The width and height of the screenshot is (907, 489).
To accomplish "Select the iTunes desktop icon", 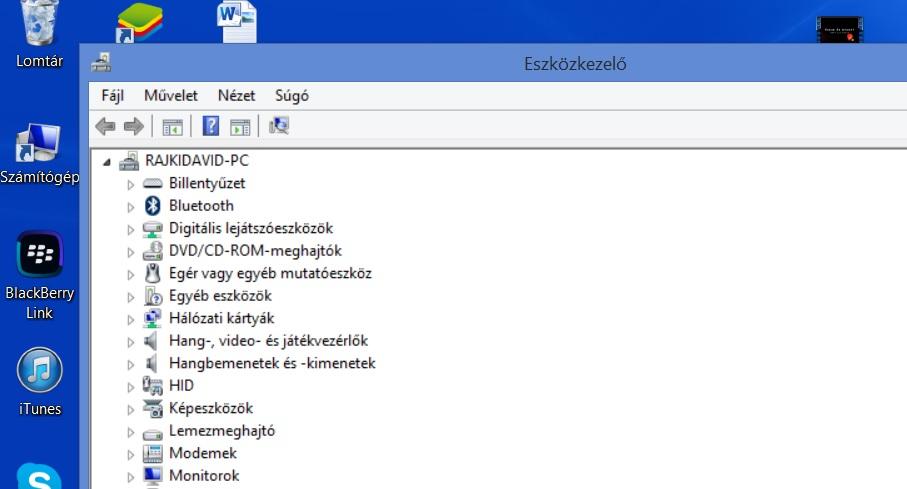I will coord(39,382).
